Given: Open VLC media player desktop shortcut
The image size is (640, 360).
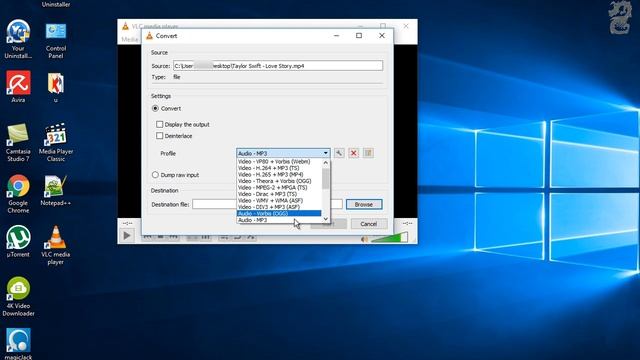Looking at the screenshot, I should point(56,246).
